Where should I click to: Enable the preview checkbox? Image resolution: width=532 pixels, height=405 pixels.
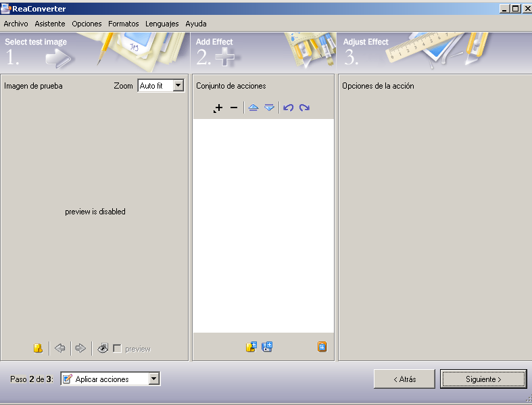coord(117,349)
